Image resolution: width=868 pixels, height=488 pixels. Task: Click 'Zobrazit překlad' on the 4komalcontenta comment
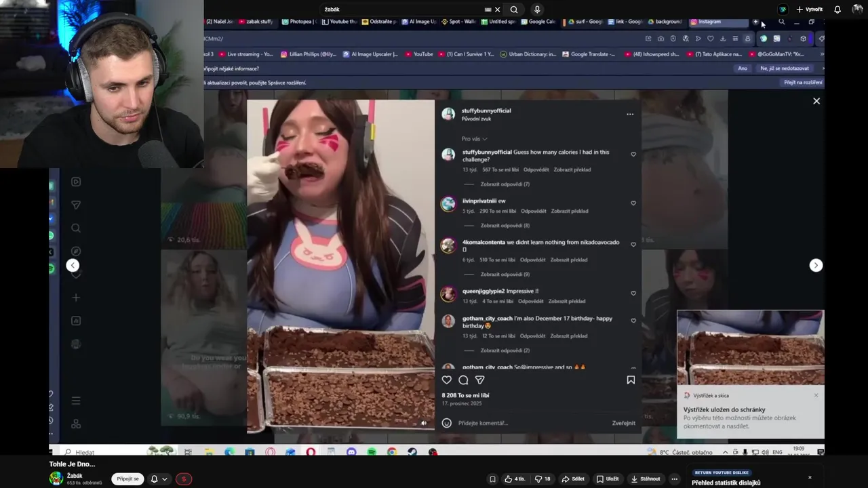569,260
